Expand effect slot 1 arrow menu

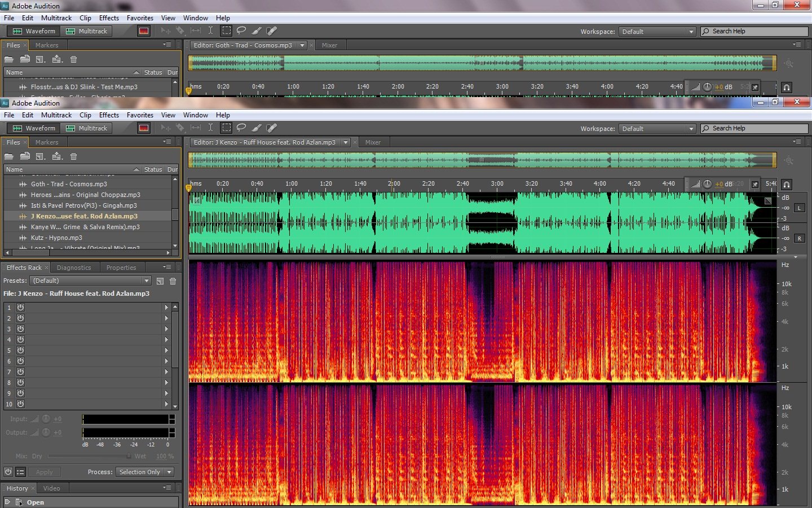[x=166, y=308]
